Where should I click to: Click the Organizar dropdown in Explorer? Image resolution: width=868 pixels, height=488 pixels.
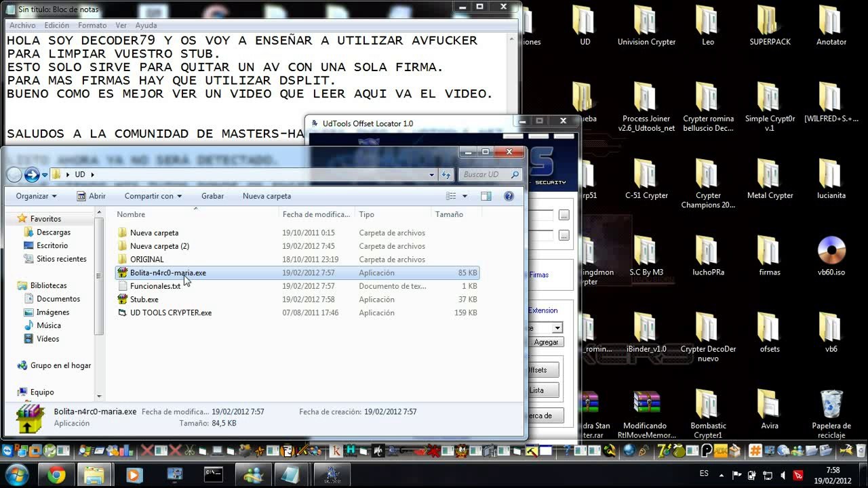point(36,196)
